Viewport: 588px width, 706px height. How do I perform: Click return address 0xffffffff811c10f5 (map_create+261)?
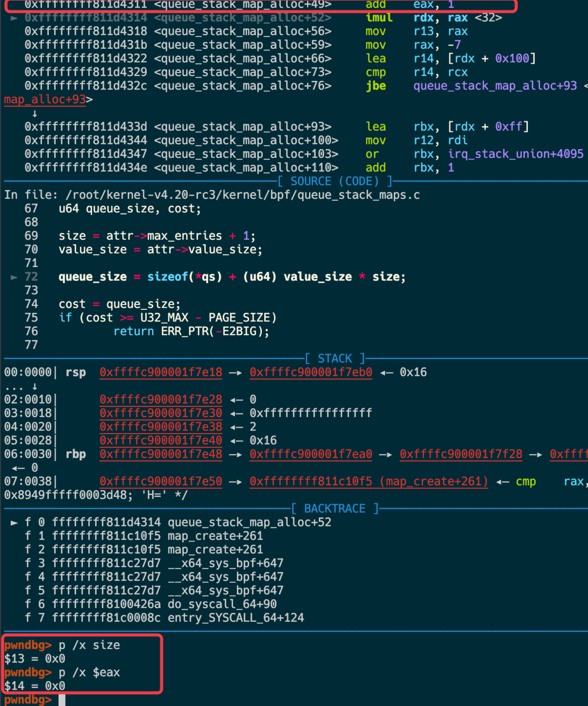(x=369, y=481)
